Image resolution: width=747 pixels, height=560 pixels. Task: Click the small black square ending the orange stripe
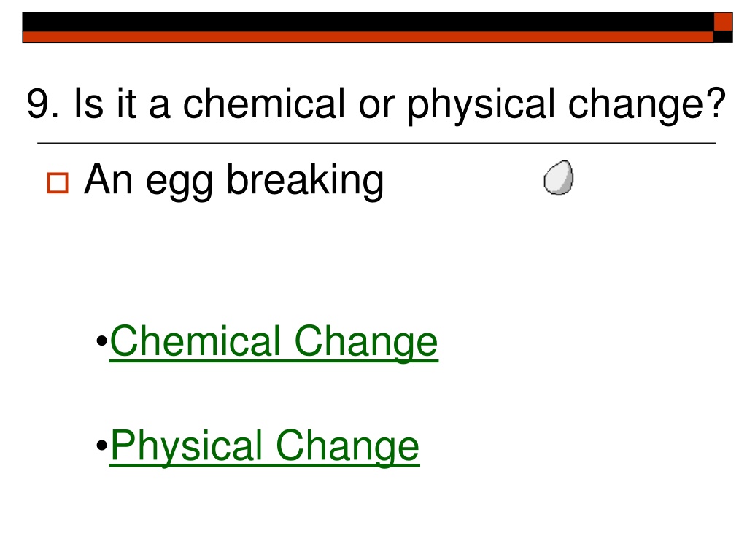tap(723, 36)
